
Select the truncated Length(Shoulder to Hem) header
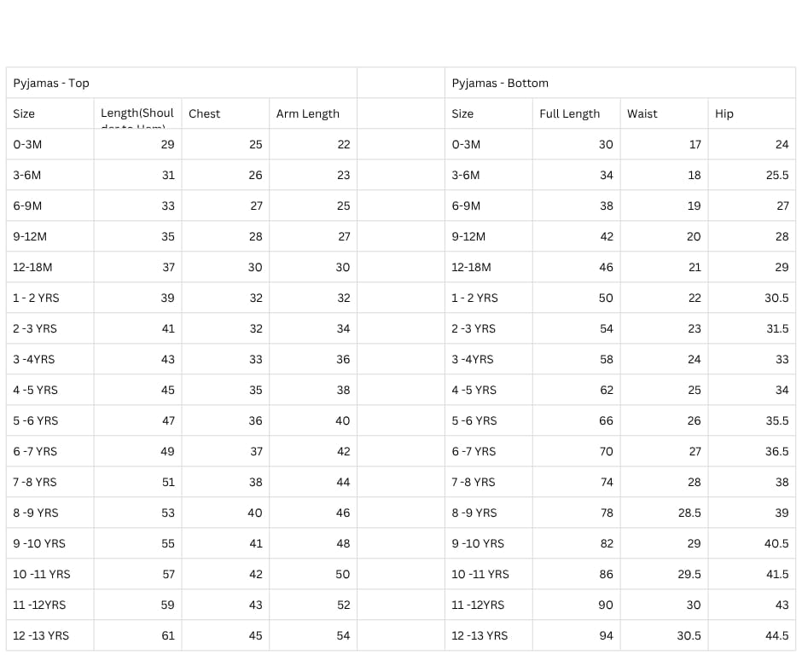tap(137, 113)
